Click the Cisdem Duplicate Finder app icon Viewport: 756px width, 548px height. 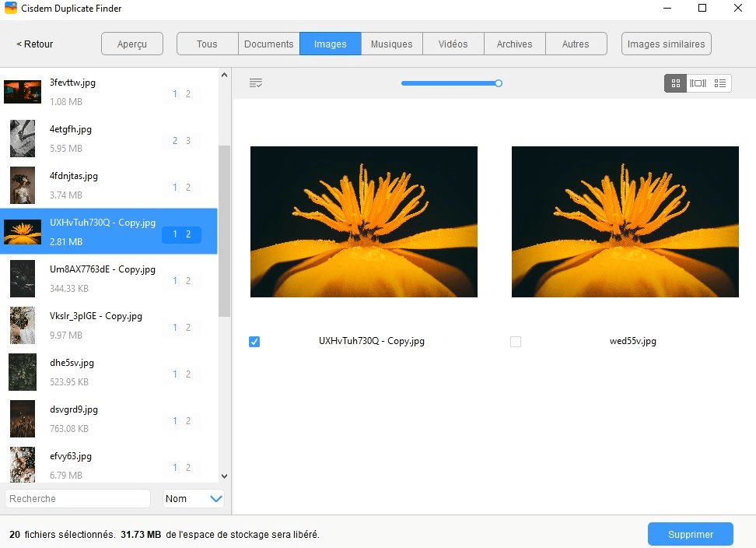point(9,9)
